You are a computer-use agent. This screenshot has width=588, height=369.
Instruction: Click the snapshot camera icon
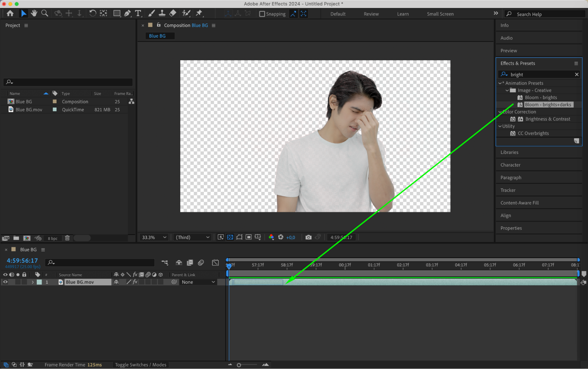[x=308, y=237]
